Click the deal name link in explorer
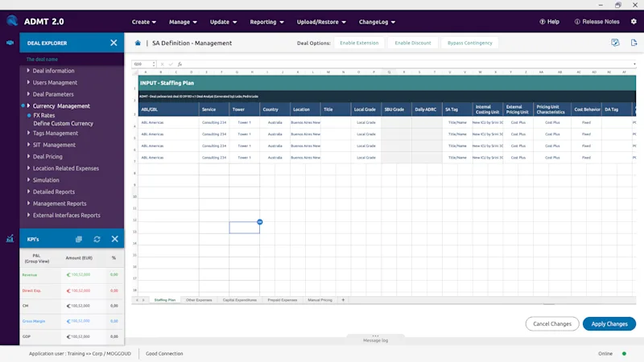Viewport: 644px width, 362px height. (x=42, y=59)
